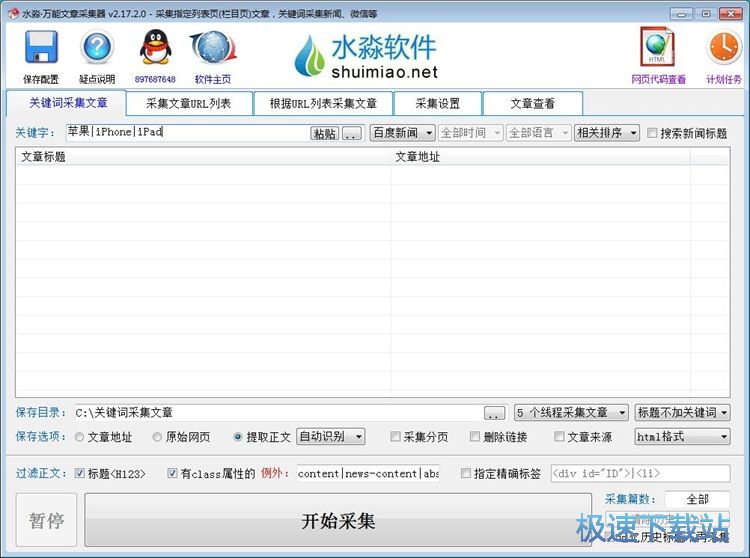Open the help question mark icon
This screenshot has width=750, height=558.
click(x=97, y=47)
